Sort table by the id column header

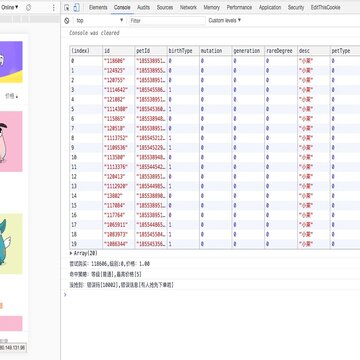pyautogui.click(x=119, y=51)
